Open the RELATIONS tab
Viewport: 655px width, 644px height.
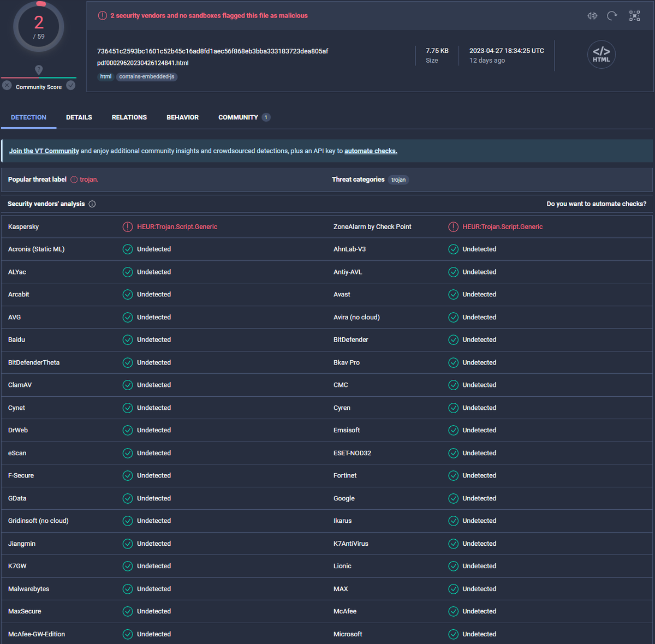tap(129, 117)
